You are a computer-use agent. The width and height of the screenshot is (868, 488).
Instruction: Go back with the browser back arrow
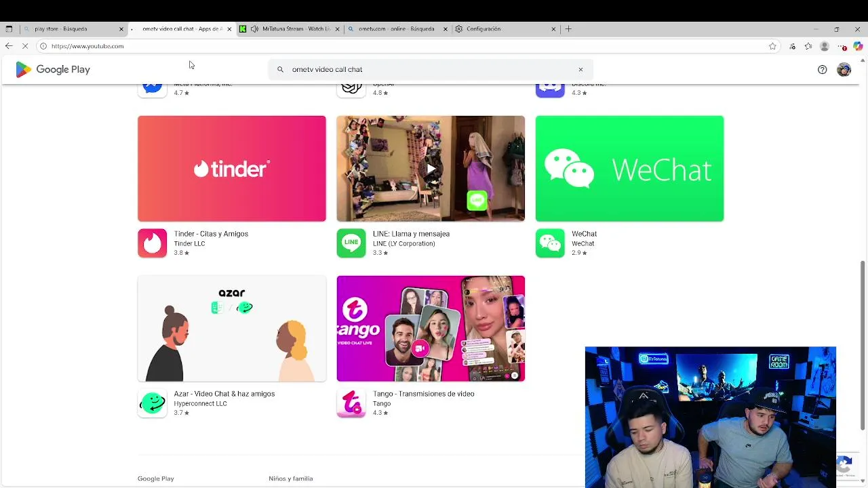tap(8, 46)
